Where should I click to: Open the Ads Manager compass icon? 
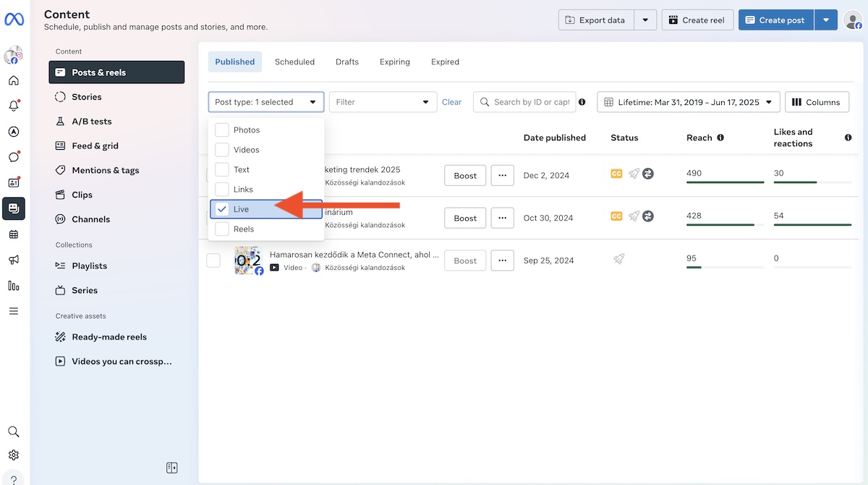click(14, 132)
